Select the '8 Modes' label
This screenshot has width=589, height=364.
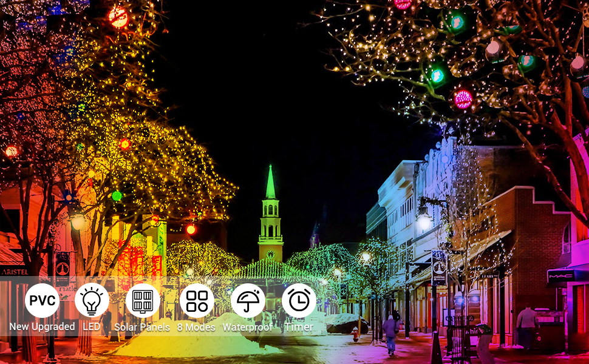[x=197, y=327]
